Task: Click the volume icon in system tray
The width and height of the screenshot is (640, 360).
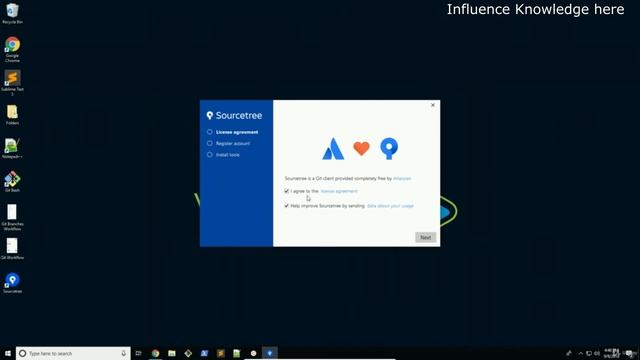Action: 597,353
